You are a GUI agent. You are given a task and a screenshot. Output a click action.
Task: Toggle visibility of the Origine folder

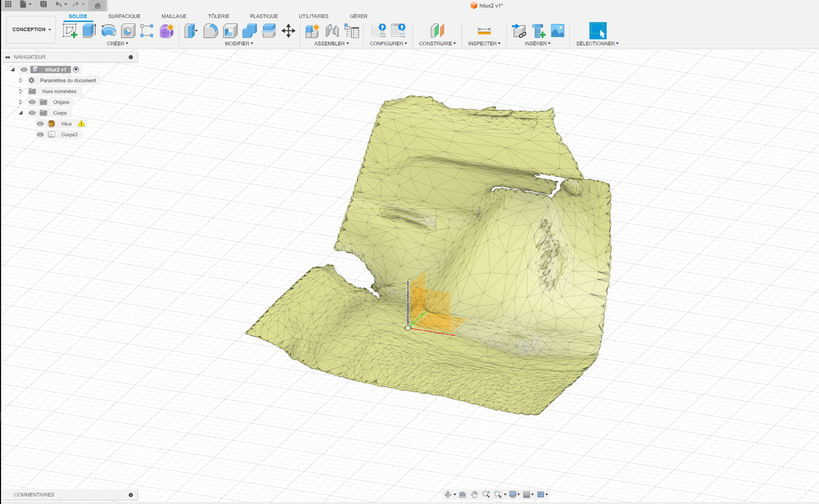(32, 102)
